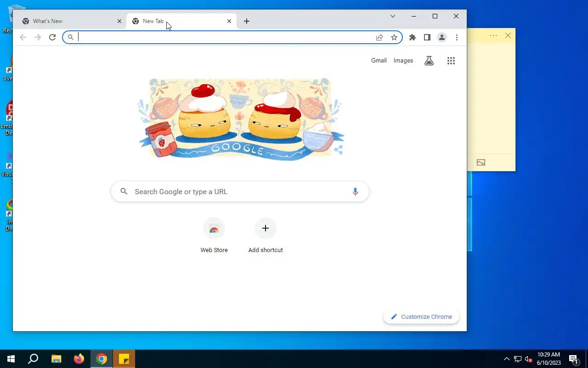Open the notification center icon
Screen dimensions: 588x368
tap(573, 359)
